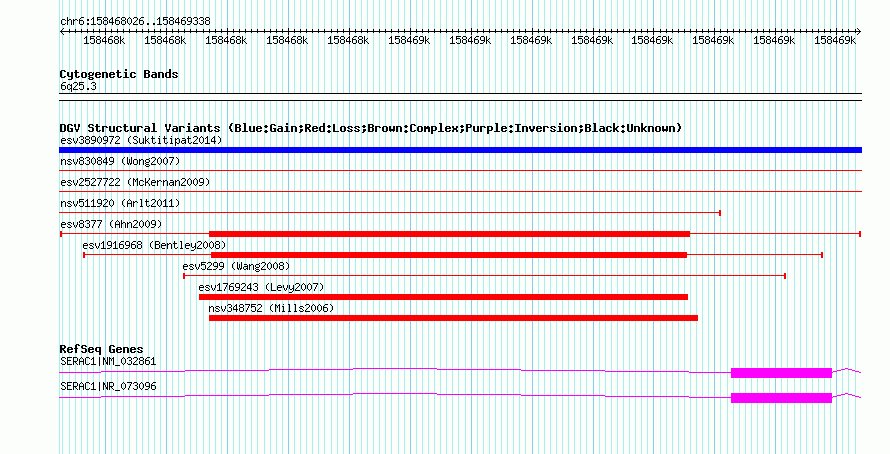The height and width of the screenshot is (454, 890).
Task: Click the esv1916968 thick red bar
Action: point(449,255)
